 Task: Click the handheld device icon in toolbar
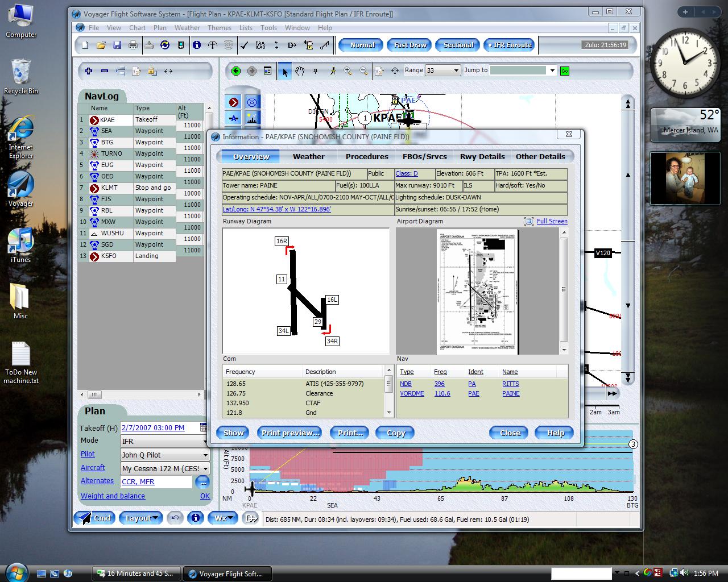click(181, 45)
